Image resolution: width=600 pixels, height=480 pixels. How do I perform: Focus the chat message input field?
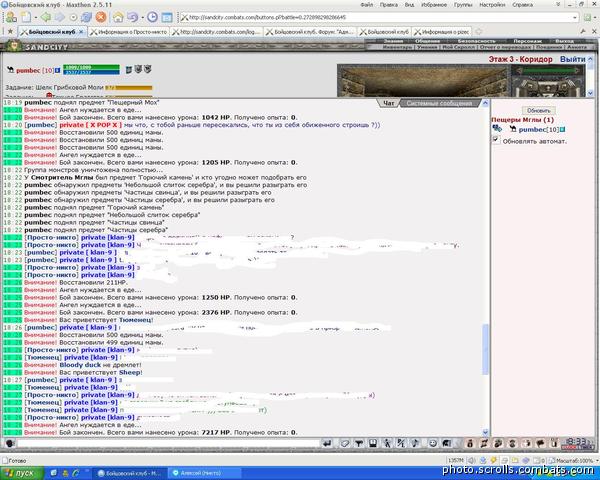pos(168,443)
